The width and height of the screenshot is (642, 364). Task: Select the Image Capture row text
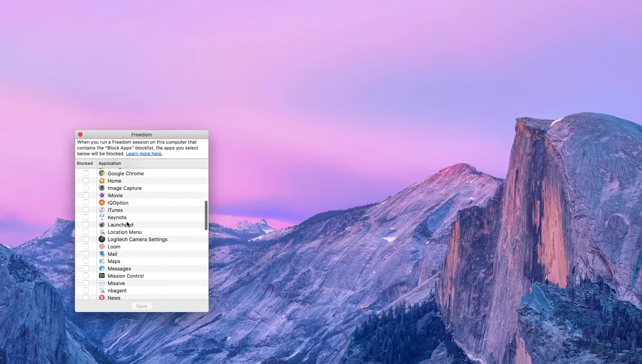click(x=125, y=188)
